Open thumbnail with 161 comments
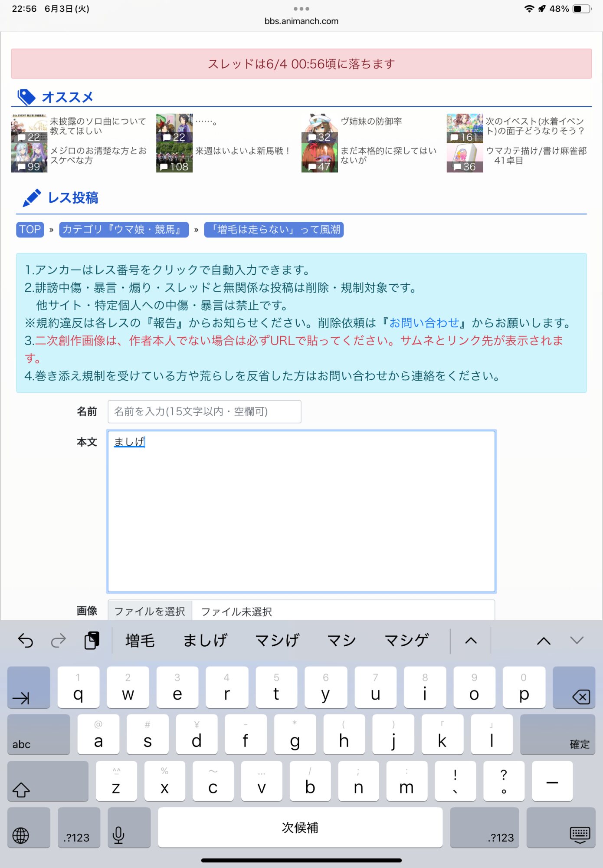Viewport: 603px width, 868px height. coord(465,128)
